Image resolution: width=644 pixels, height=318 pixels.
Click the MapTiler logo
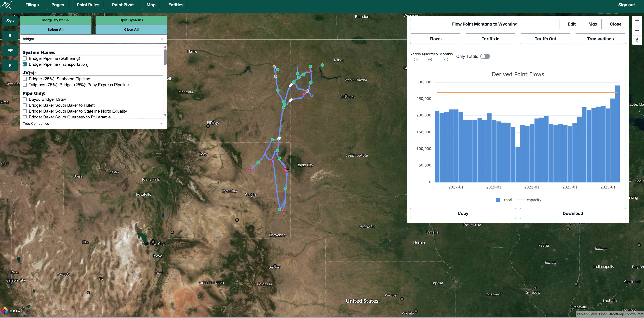coord(16,311)
